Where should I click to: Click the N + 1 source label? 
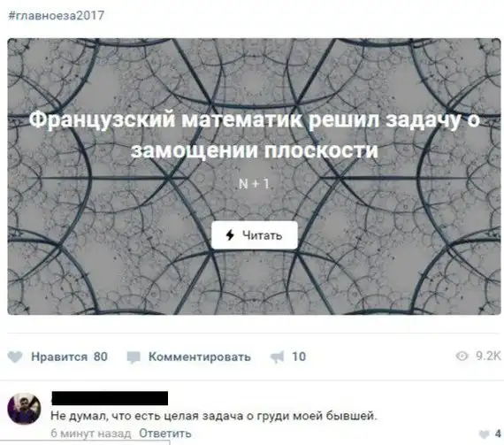(255, 184)
